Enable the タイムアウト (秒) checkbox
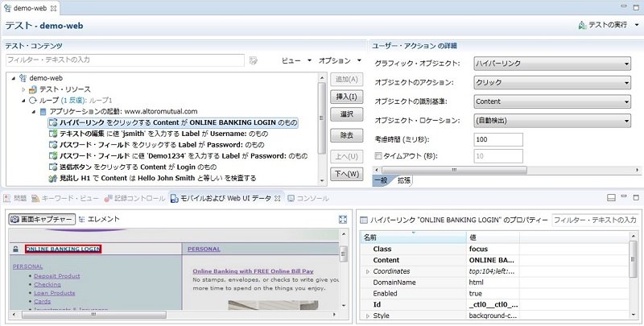Viewport: 644px width, 326px height. (x=378, y=156)
